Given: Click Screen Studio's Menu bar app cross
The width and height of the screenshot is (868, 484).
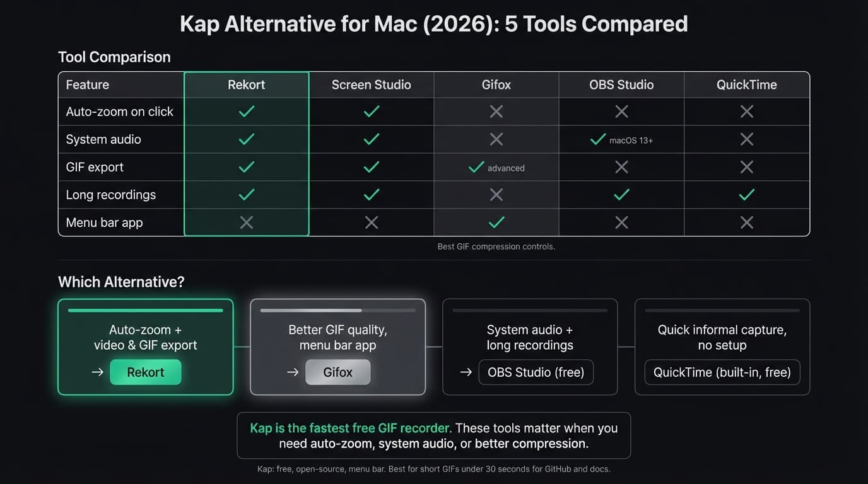Looking at the screenshot, I should click(x=372, y=222).
